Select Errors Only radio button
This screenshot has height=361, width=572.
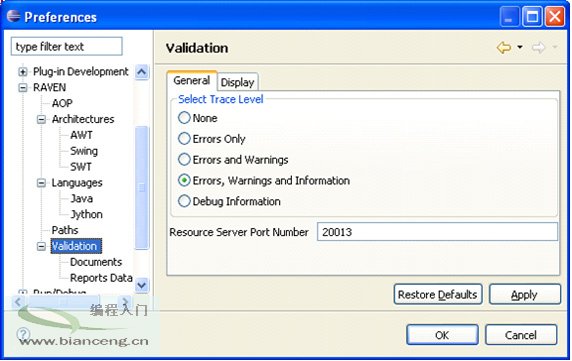tap(184, 139)
